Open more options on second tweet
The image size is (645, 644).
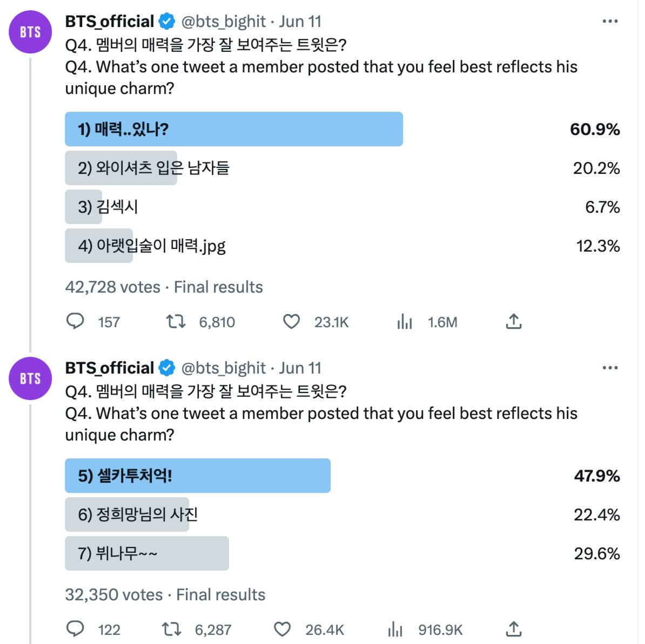610,368
